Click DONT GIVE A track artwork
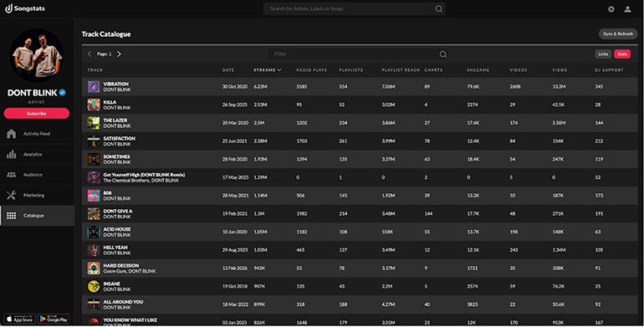644x327 pixels. coord(94,213)
